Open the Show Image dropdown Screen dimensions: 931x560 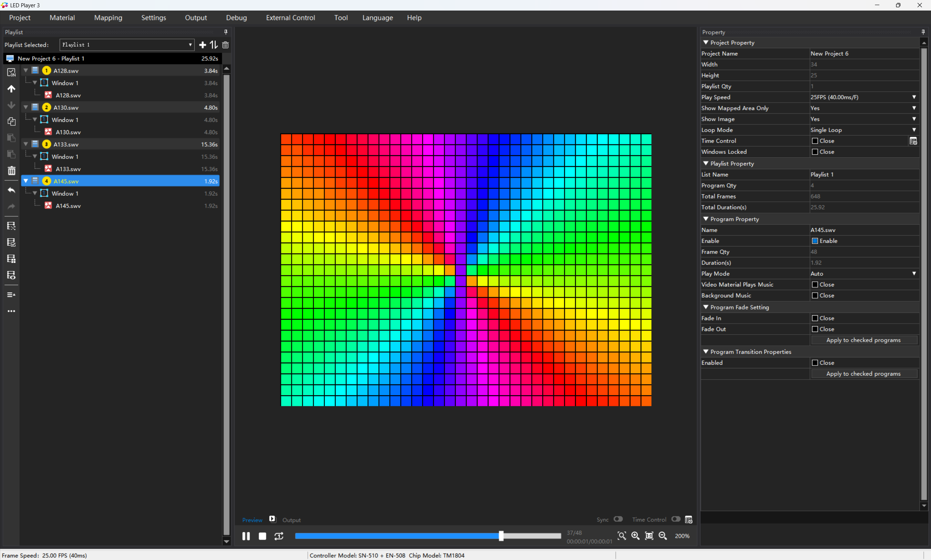914,119
